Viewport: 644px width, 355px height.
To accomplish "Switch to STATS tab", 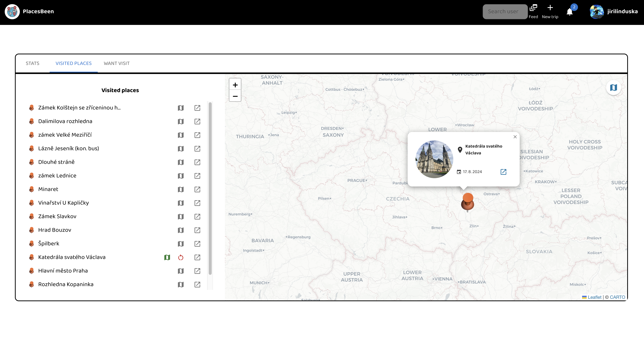I will [32, 63].
